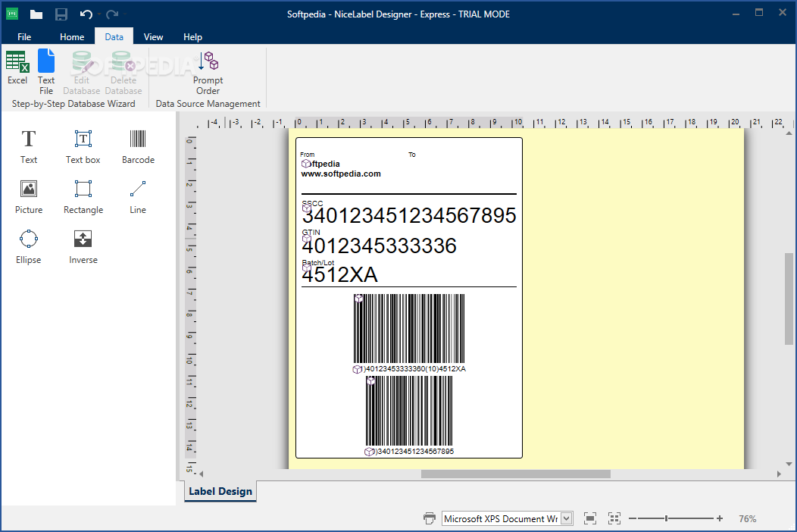Open the Excel database wizard
797x532 pixels.
17,67
